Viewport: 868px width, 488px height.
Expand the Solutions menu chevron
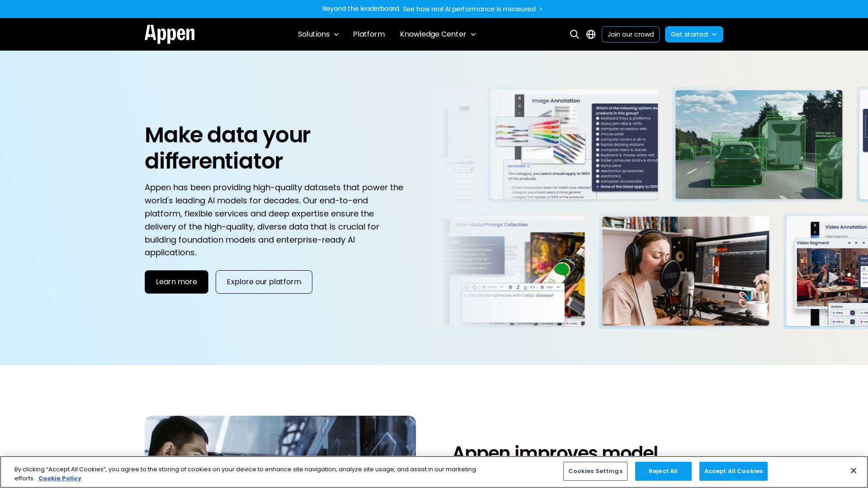coord(336,34)
